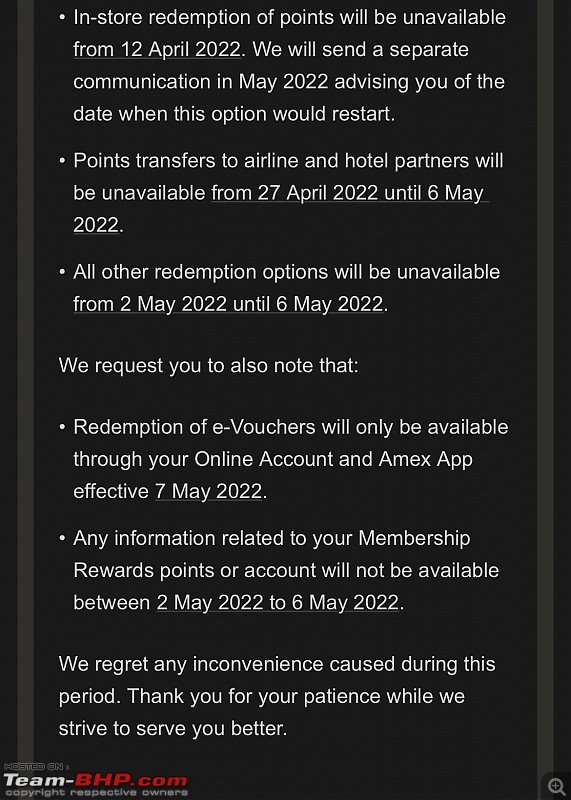Open the Team-BHP.com logo watermark

(x=95, y=781)
